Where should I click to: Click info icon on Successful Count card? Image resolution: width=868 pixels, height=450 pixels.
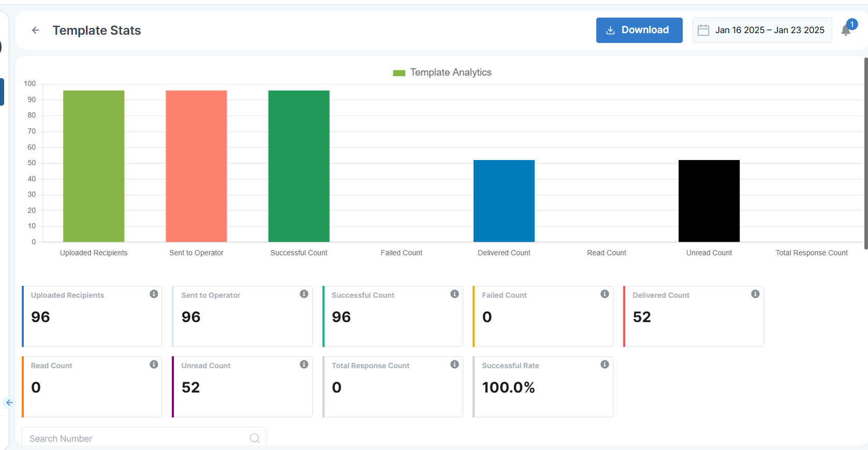454,294
